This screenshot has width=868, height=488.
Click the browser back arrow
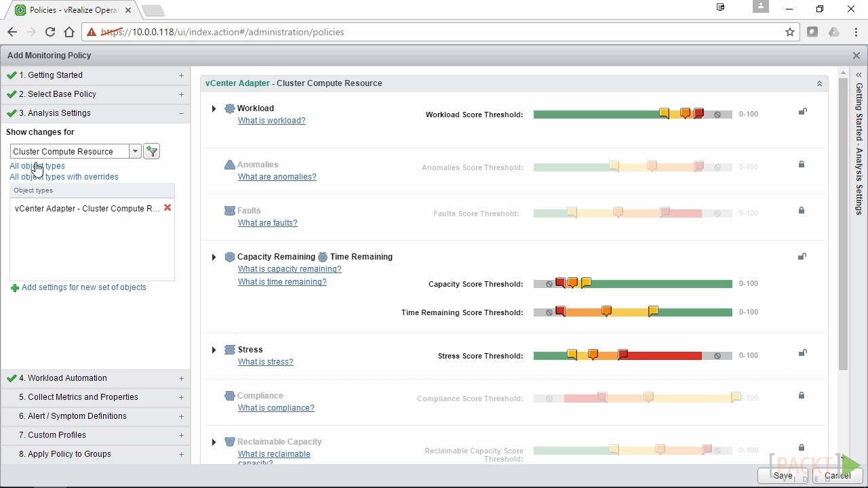(x=12, y=32)
